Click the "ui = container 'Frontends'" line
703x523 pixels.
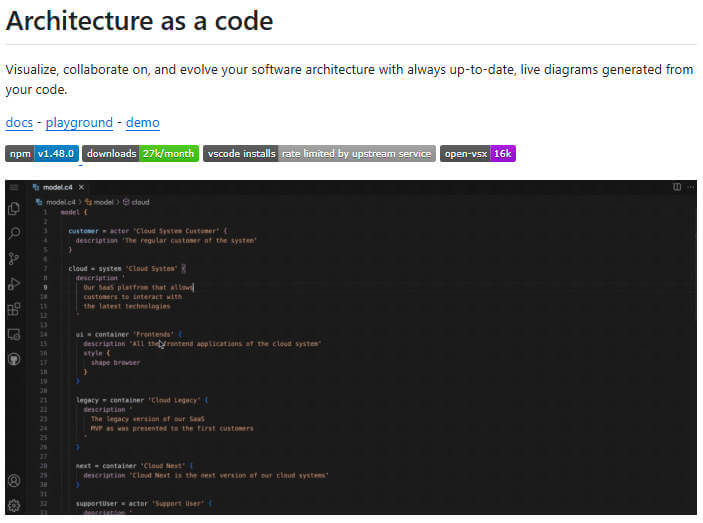click(x=129, y=334)
